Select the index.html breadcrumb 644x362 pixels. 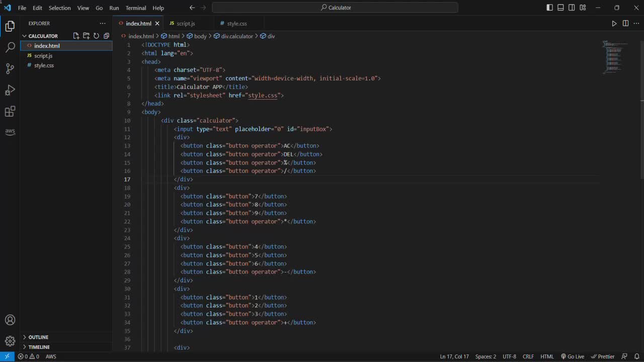[137, 36]
